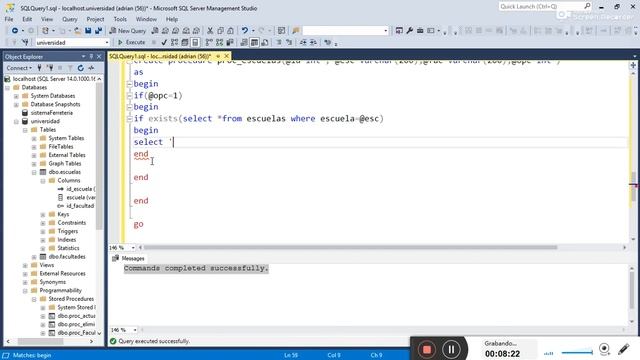Open the Tools menu
640x360 pixels.
(120, 19)
